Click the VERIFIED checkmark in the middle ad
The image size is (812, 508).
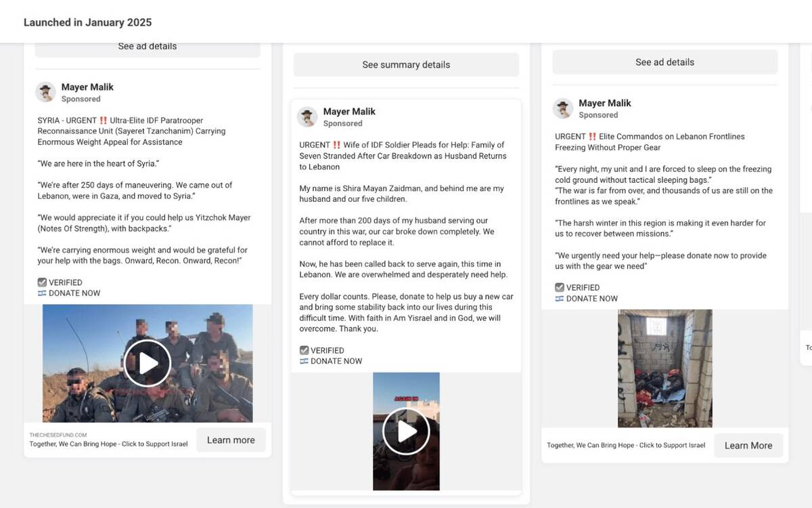click(x=304, y=350)
